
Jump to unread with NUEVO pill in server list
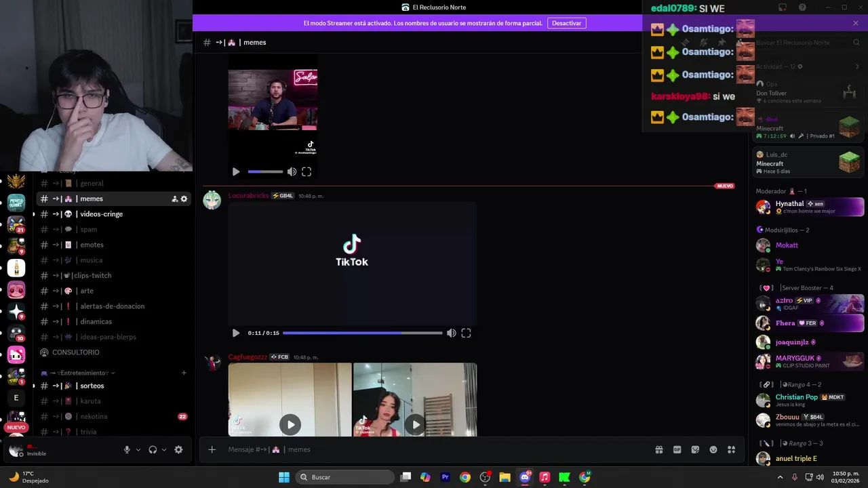click(16, 428)
